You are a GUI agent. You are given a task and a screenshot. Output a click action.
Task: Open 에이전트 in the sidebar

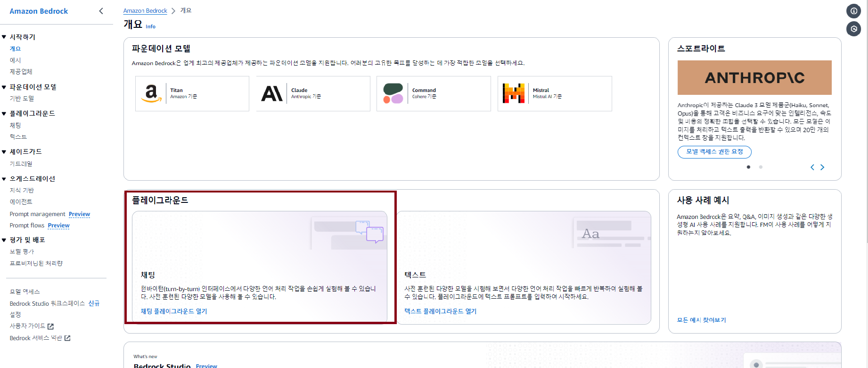(x=21, y=202)
